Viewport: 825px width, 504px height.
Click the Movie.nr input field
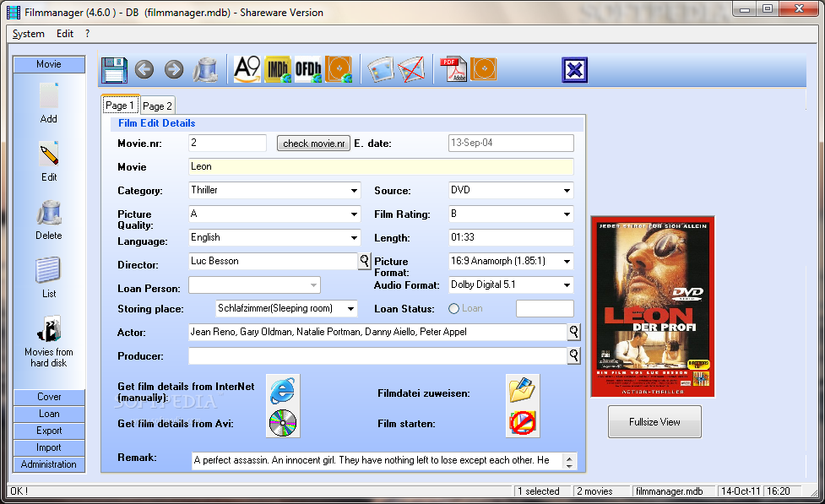coord(227,144)
